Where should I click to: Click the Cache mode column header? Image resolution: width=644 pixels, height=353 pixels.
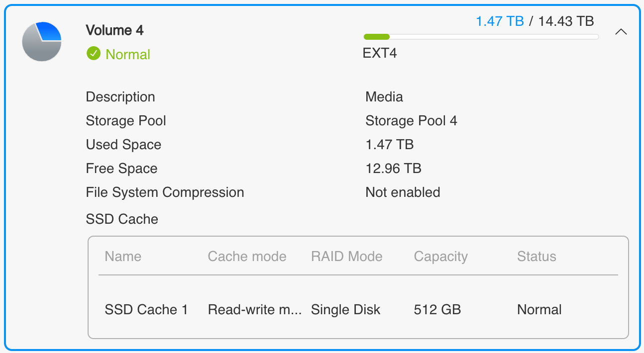click(x=247, y=257)
